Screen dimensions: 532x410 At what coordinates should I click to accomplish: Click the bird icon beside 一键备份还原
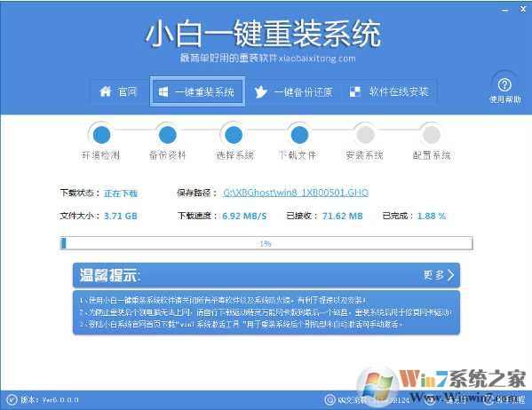[x=260, y=92]
